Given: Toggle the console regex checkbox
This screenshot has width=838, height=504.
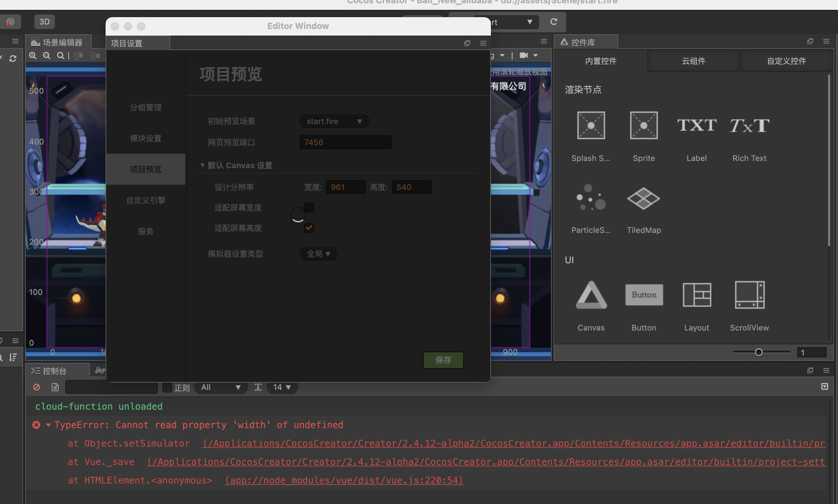Looking at the screenshot, I should click(167, 388).
